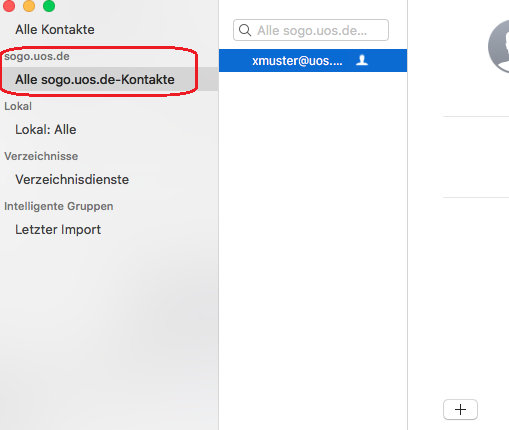Click the Verzeichnisse section header
The height and width of the screenshot is (430, 509).
pyautogui.click(x=41, y=156)
